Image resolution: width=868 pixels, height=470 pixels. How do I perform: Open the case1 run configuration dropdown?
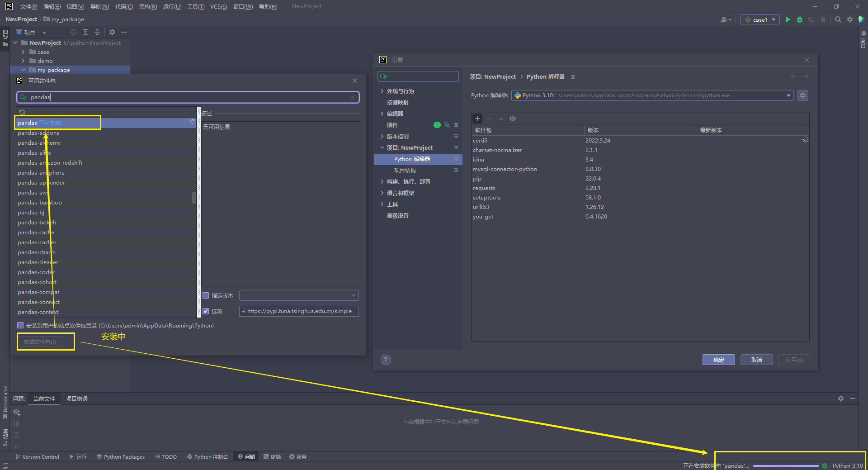[x=760, y=19]
